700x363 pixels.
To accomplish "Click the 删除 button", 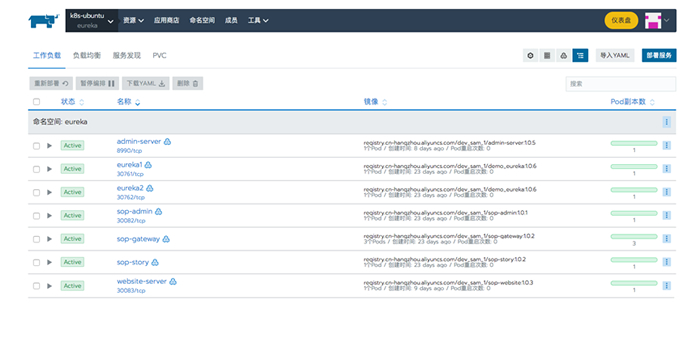I will 188,83.
